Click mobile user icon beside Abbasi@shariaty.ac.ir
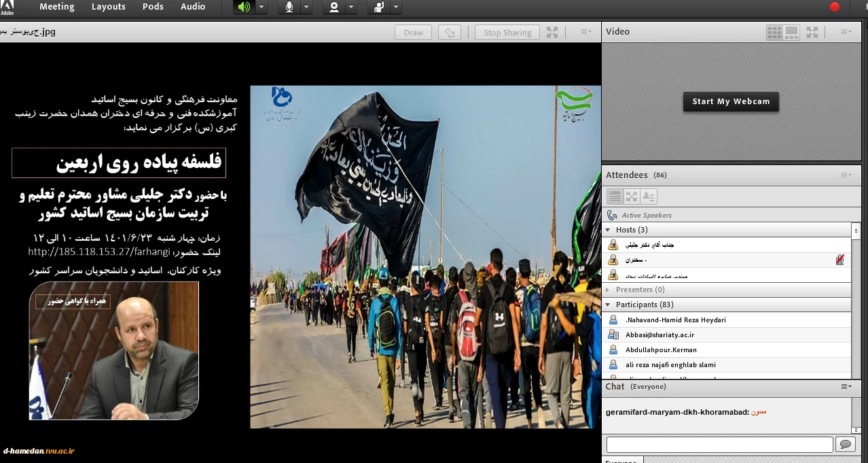 [613, 335]
